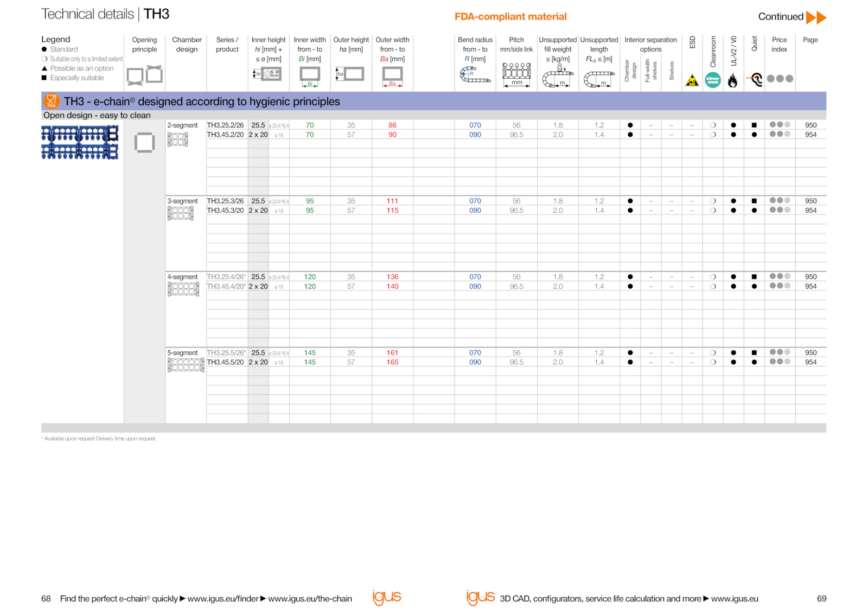Image resolution: width=868 pixels, height=614 pixels.
Task: Click the 2-segment label
Action: coord(182,125)
